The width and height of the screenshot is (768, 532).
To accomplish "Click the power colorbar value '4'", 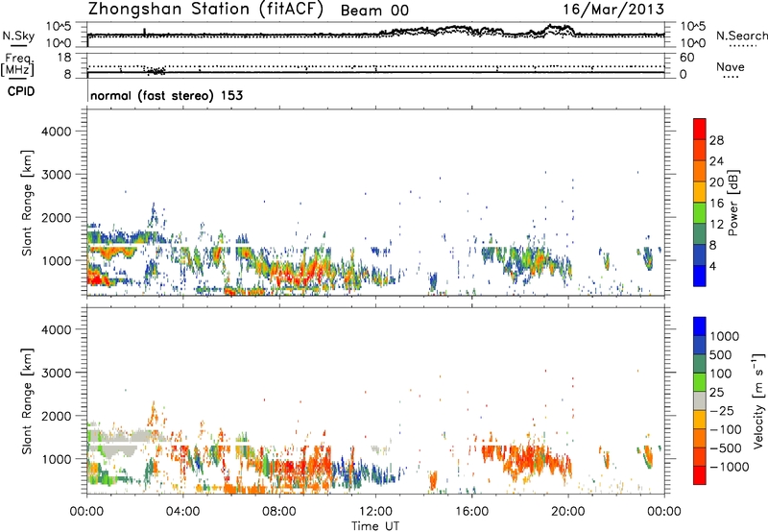I will click(712, 267).
